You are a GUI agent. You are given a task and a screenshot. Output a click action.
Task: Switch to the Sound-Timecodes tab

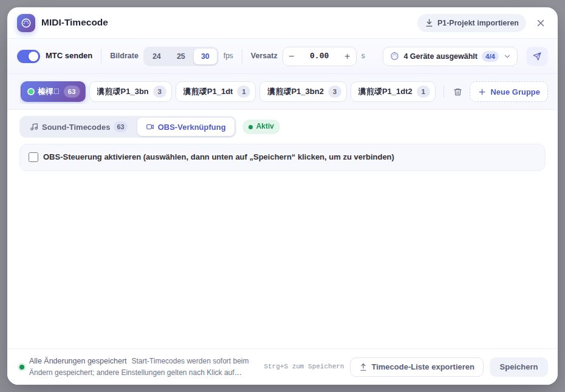pos(78,127)
